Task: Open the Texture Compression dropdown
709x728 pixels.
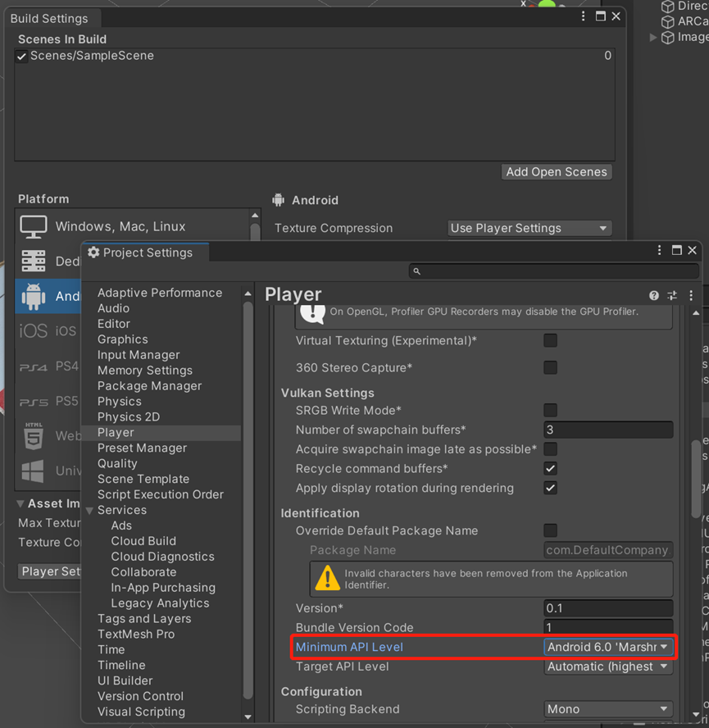Action: click(x=529, y=228)
